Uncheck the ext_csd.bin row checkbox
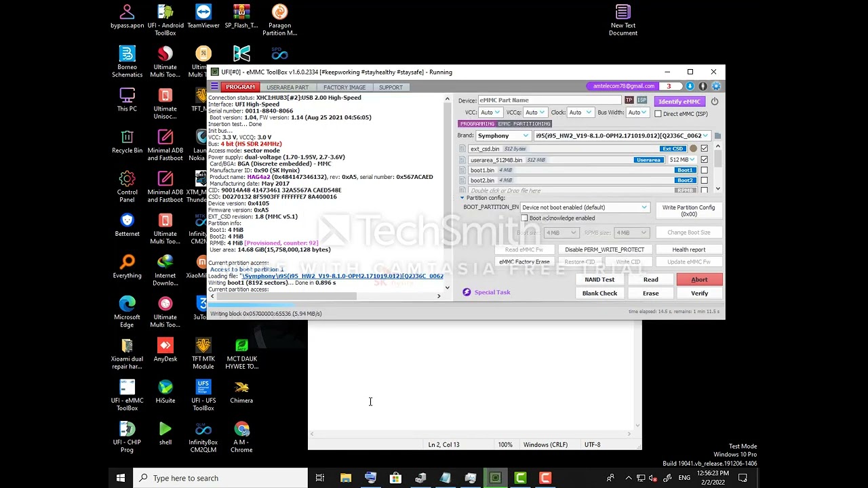Screen dimensions: 868x488 tap(704, 149)
